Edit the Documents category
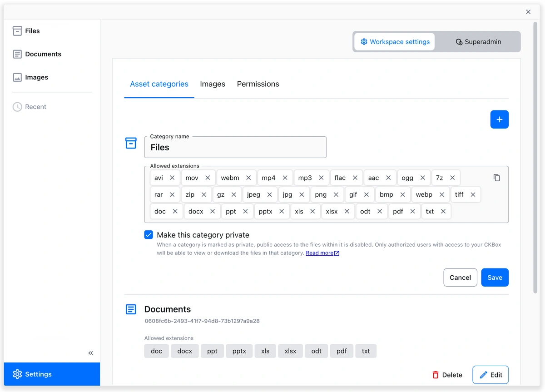 pyautogui.click(x=490, y=375)
